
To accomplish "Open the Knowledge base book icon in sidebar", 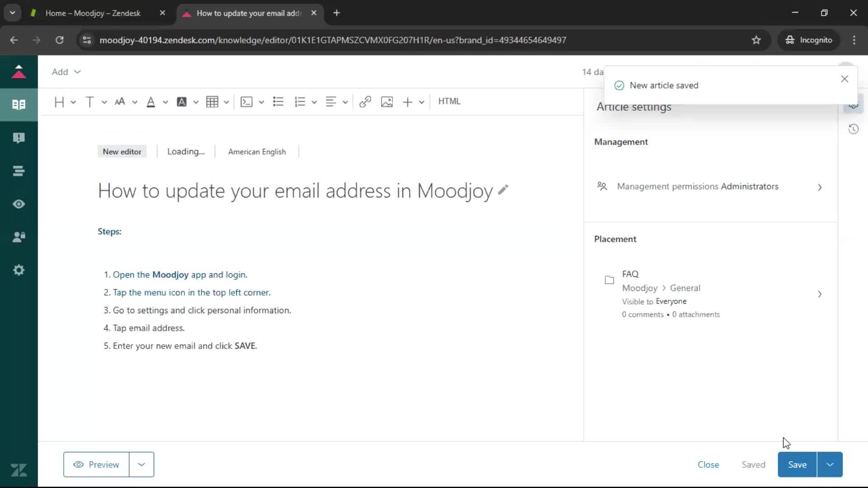I will (x=19, y=105).
